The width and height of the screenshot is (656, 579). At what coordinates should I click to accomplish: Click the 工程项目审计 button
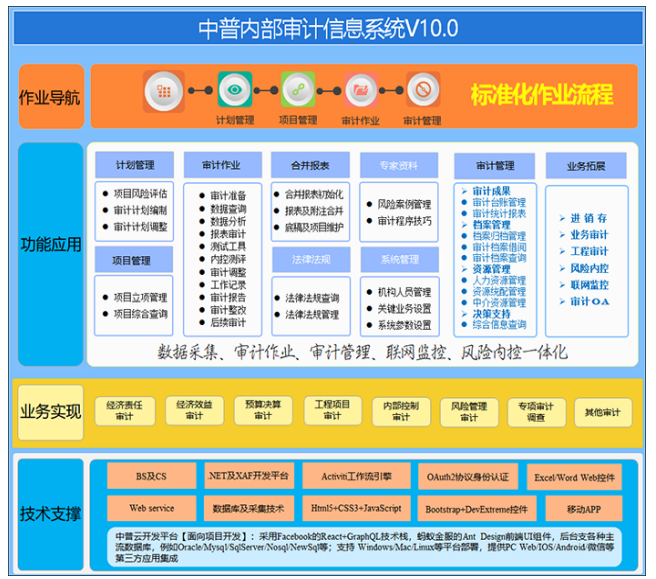(332, 411)
